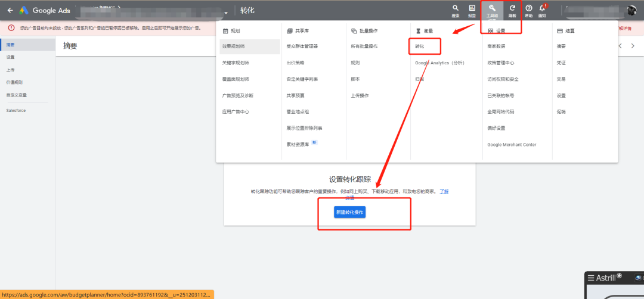Switch to 设置 in the left sidebar

coord(11,57)
